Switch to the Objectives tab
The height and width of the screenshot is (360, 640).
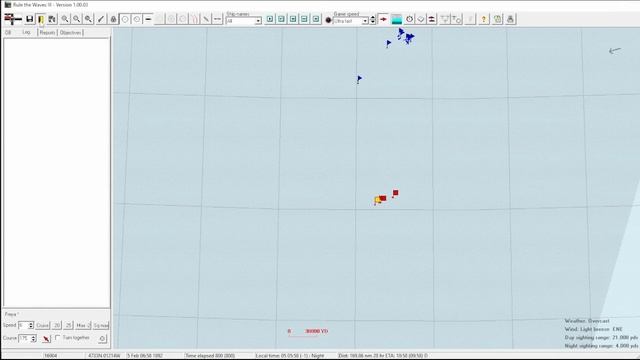click(71, 32)
